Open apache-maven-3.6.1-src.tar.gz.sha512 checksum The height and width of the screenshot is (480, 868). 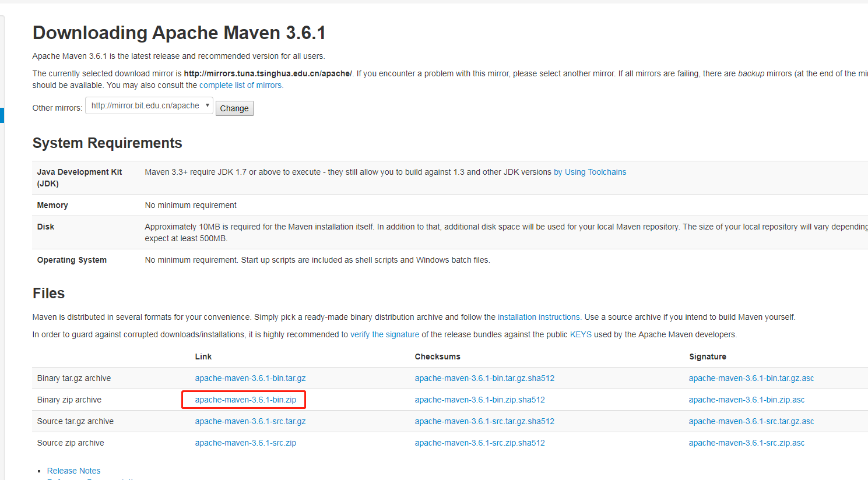coord(484,421)
